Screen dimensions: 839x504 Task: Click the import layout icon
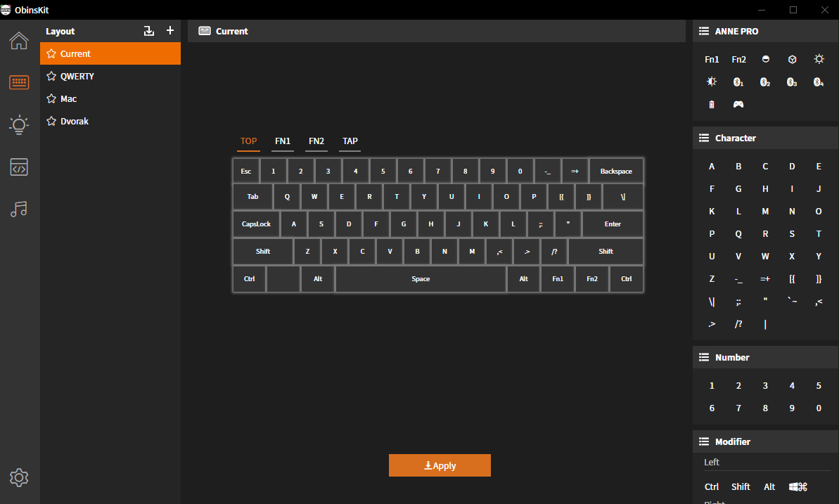(x=149, y=31)
